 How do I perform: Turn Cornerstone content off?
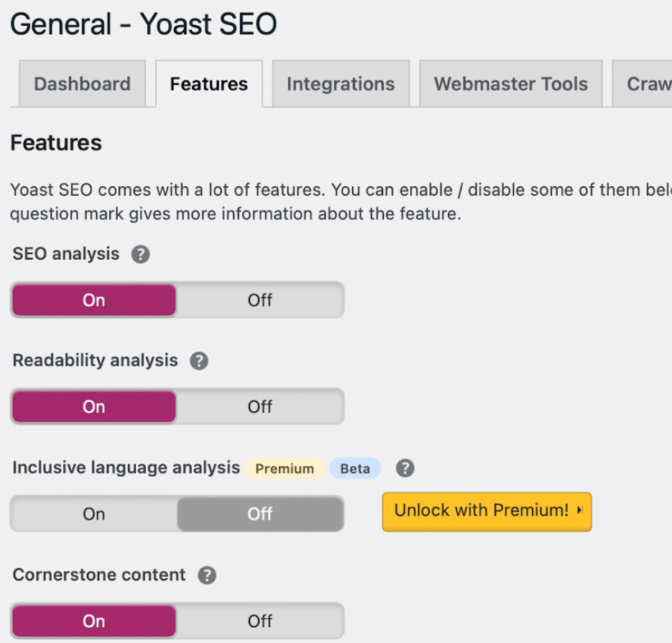click(260, 620)
